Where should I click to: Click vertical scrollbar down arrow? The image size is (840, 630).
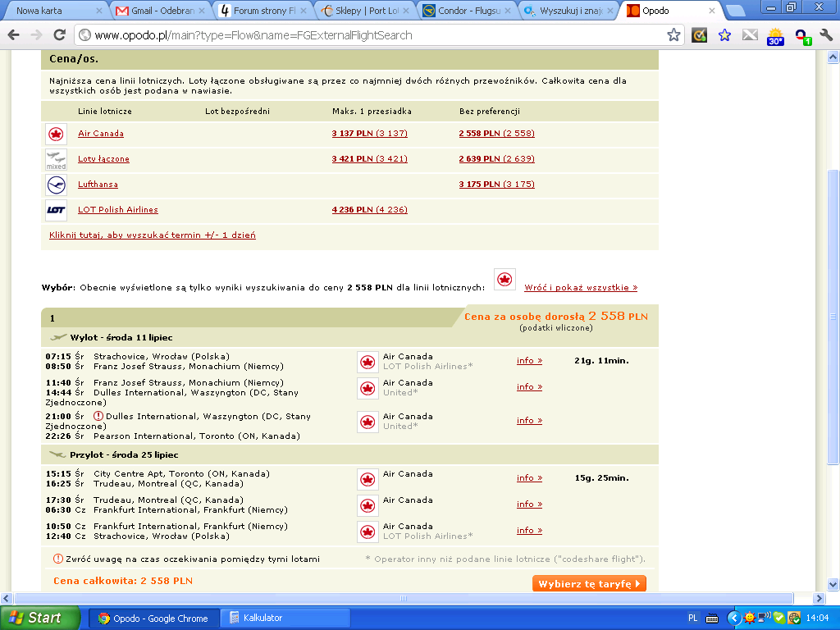pyautogui.click(x=833, y=584)
